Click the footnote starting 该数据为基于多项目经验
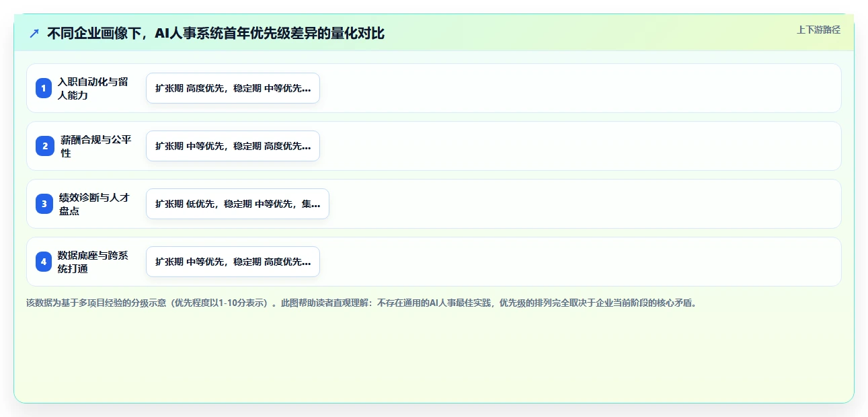The height and width of the screenshot is (417, 868). [363, 303]
